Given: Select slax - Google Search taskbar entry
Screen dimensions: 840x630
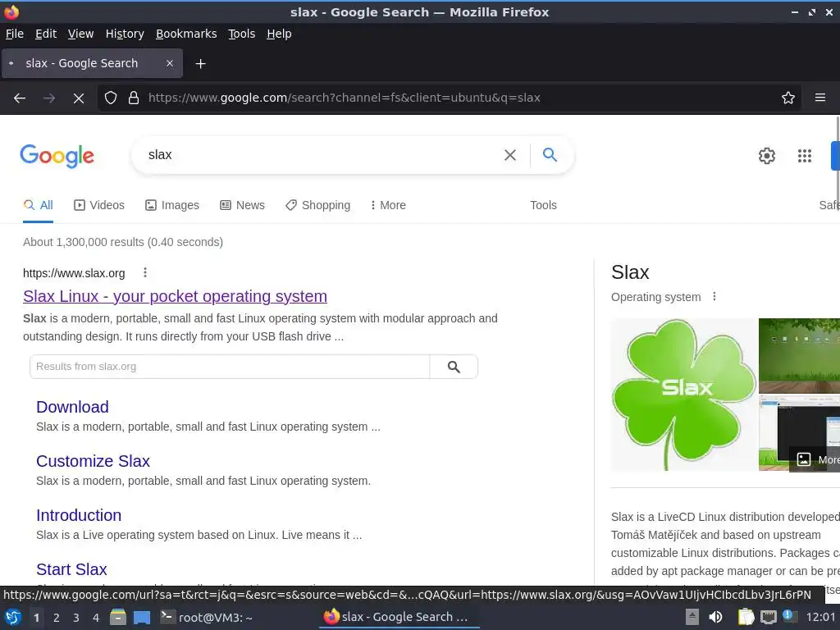Looking at the screenshot, I should (399, 617).
